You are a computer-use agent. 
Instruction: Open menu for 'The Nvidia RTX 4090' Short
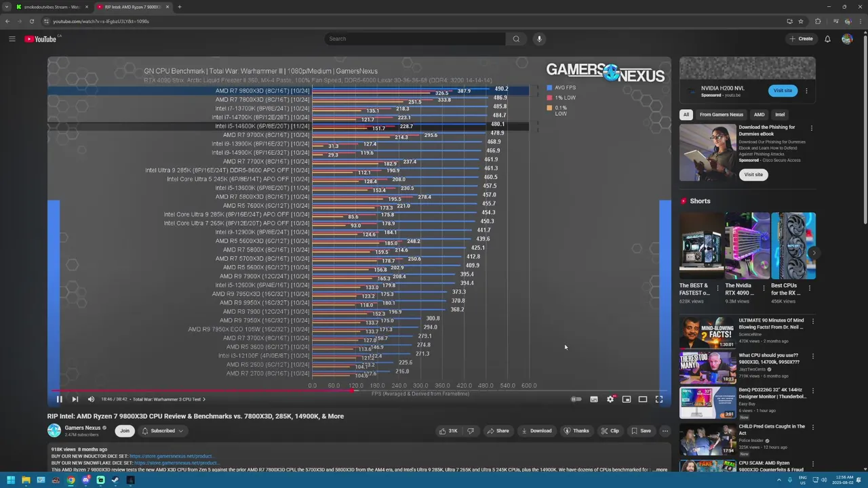(764, 287)
